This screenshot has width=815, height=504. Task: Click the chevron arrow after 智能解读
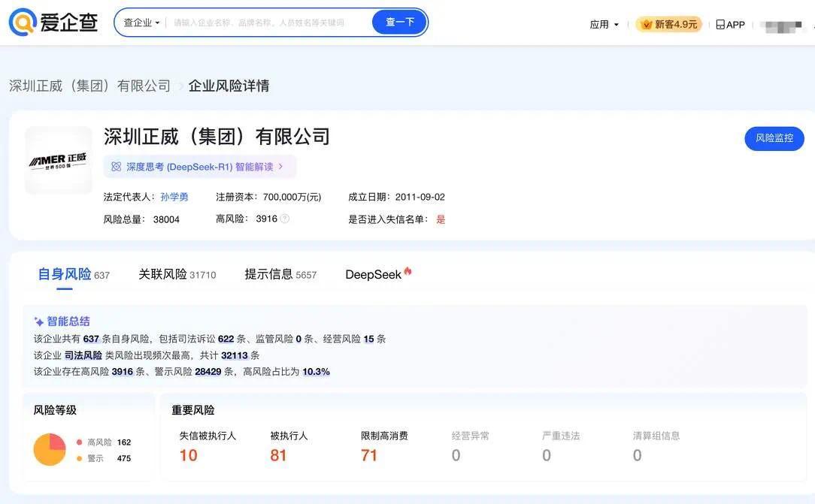280,167
